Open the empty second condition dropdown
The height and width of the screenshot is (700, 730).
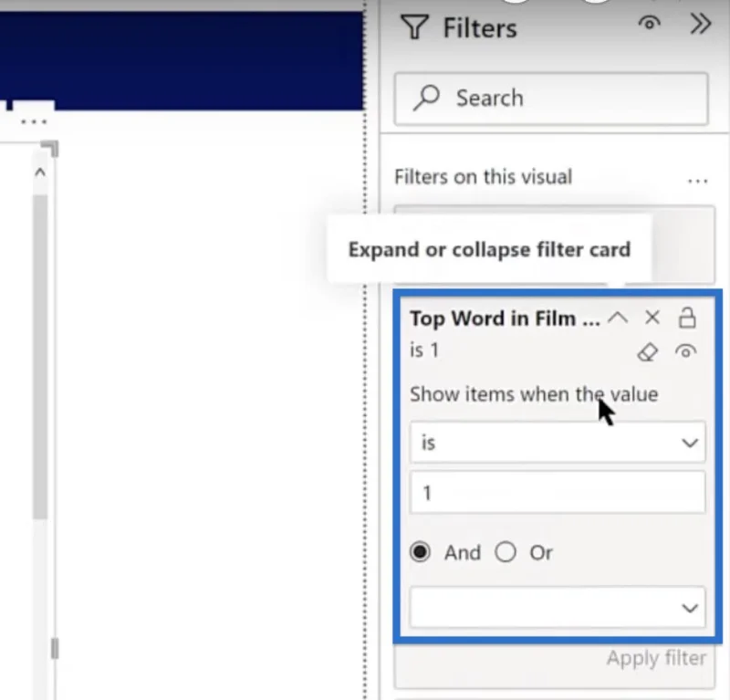pos(558,607)
